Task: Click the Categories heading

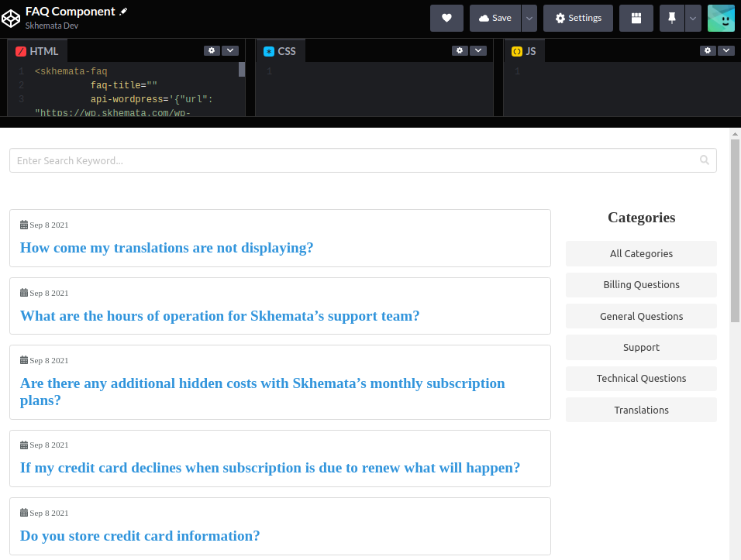Action: [x=641, y=217]
